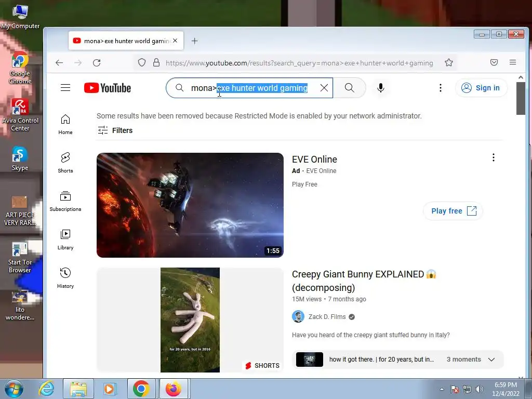Viewport: 532px width, 399px height.
Task: Open Windows Media Player from the taskbar
Action: 109,389
